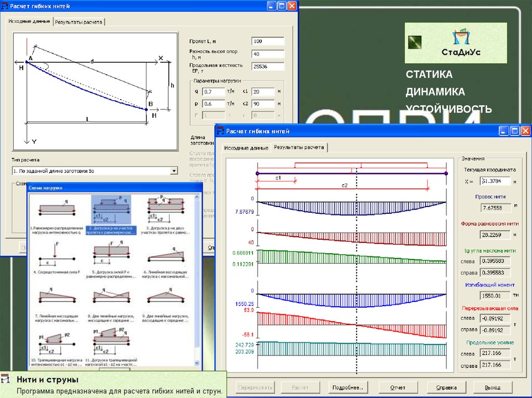The image size is (532, 398).
Task: Exit via the Выход button
Action: click(x=493, y=387)
